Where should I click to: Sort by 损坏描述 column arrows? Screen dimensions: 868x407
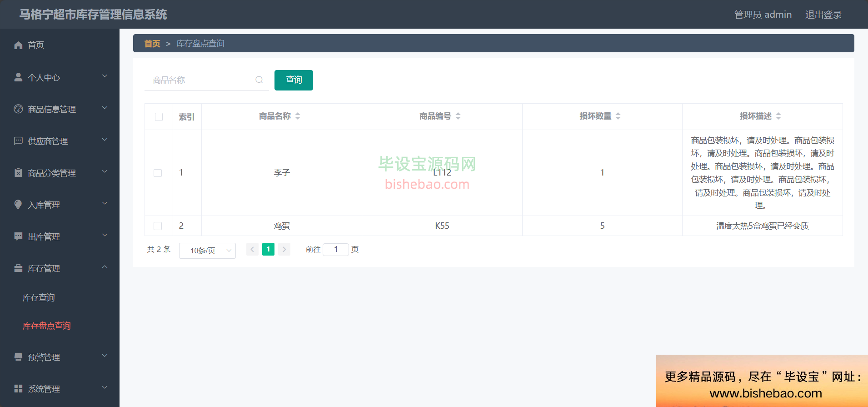pos(778,116)
